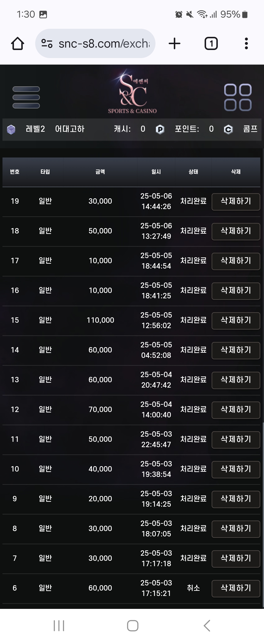Open the hamburger menu icon
The image size is (264, 644).
tap(26, 97)
